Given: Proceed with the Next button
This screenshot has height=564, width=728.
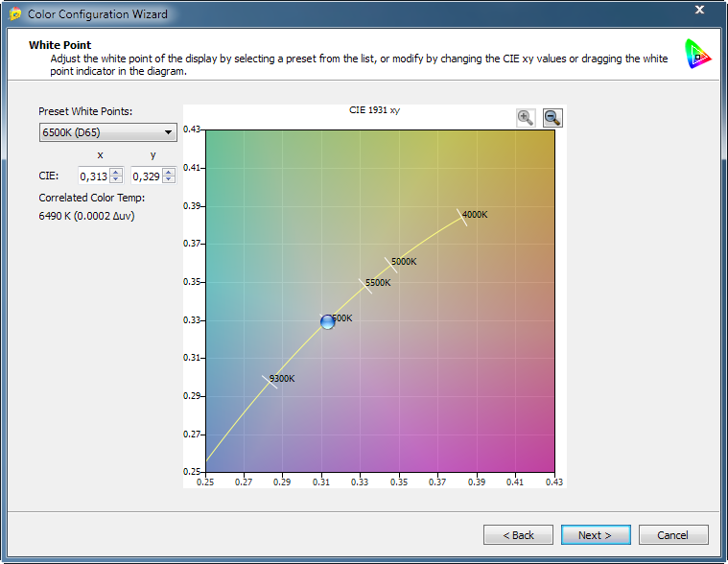Looking at the screenshot, I should coord(596,535).
